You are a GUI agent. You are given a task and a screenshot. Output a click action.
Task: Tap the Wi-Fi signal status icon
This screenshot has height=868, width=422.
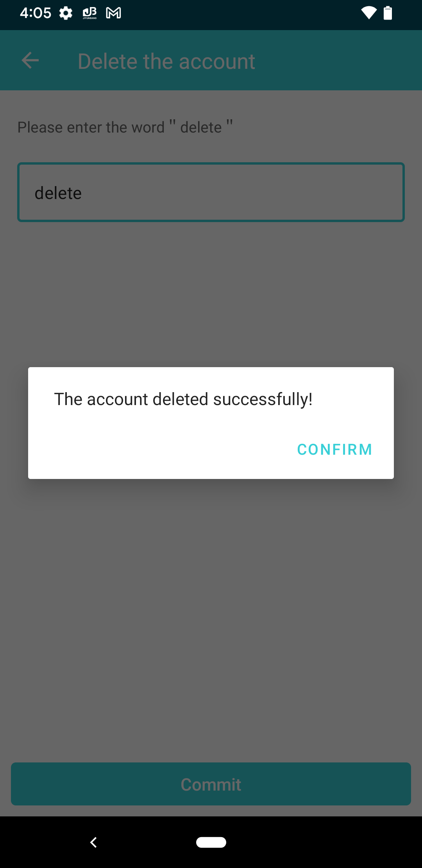coord(368,13)
